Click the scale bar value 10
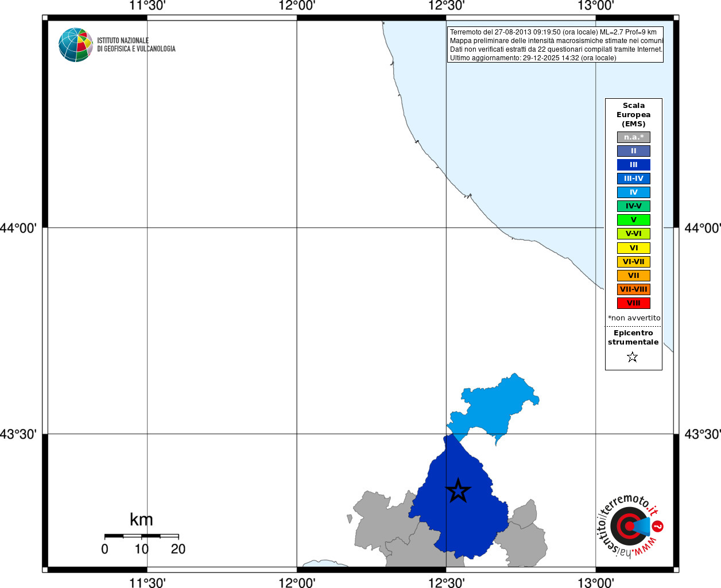Viewport: 721px width, 588px height. [142, 549]
